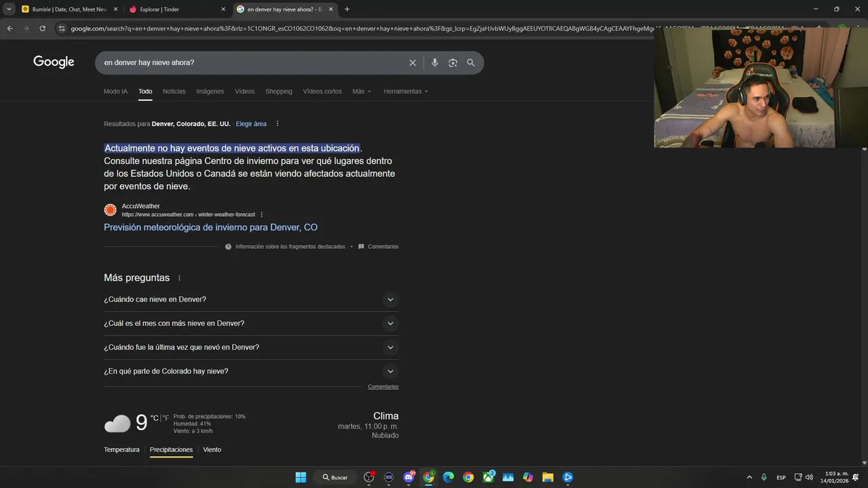868x488 pixels.
Task: Start voice search with the microphone icon
Action: click(x=435, y=62)
